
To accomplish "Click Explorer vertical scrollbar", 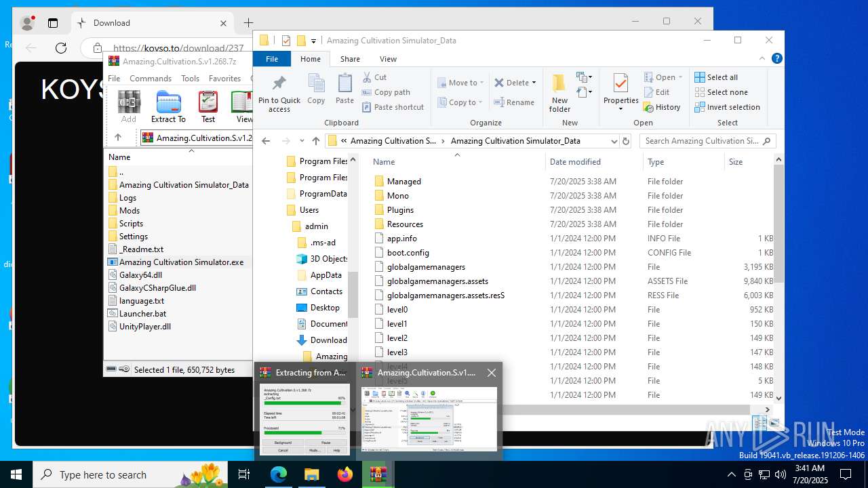I will click(778, 224).
